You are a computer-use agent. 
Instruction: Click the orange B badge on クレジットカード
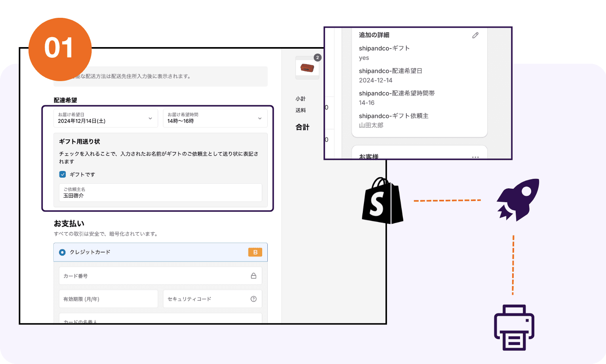coord(255,252)
